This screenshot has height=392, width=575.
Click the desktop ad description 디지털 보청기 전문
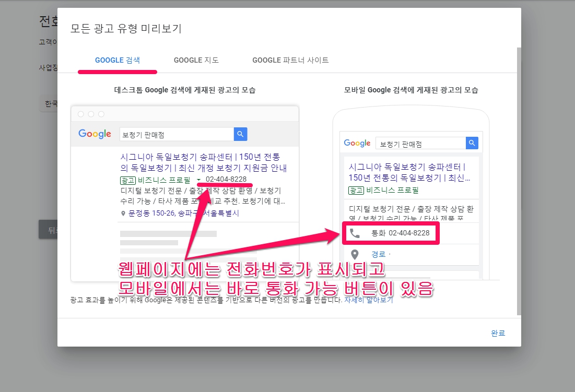(203, 196)
